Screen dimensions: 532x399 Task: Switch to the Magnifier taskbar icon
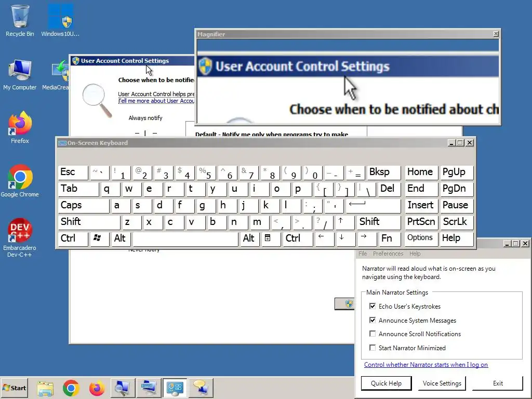[x=123, y=388]
